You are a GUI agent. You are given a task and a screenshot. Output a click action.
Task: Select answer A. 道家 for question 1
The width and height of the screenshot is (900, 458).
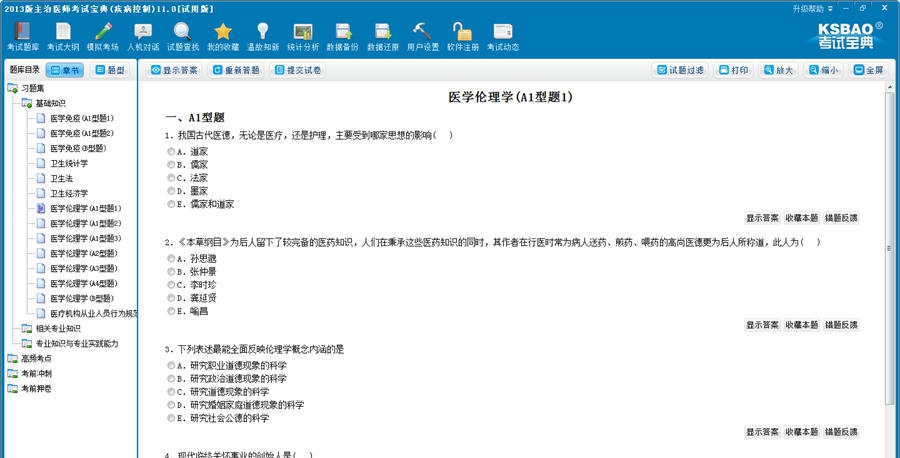point(170,152)
